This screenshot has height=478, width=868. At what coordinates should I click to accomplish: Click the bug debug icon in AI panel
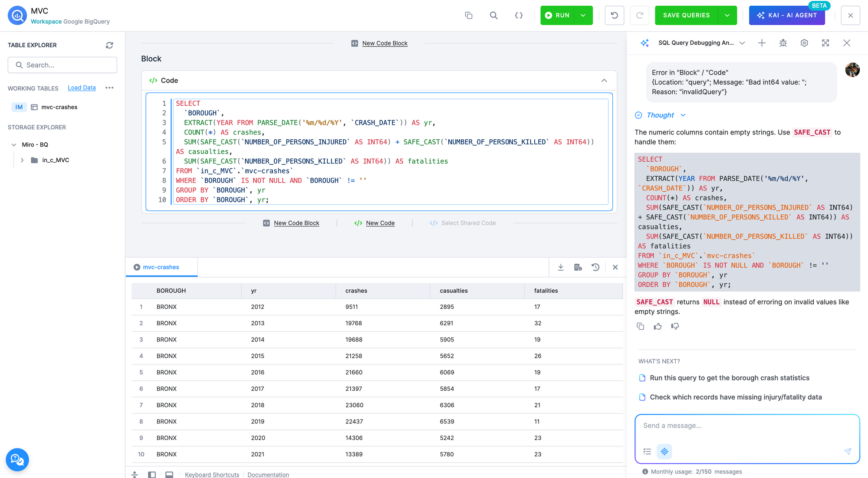tap(783, 43)
